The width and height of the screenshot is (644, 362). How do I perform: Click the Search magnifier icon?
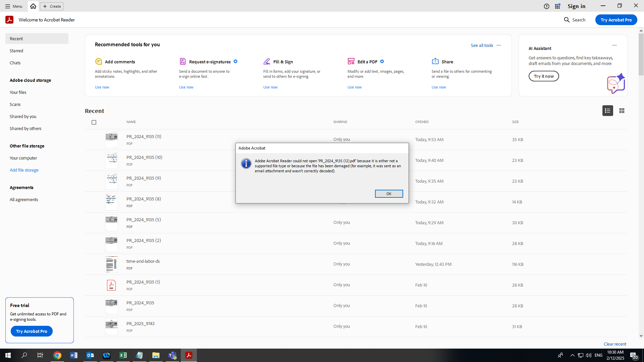(x=567, y=20)
